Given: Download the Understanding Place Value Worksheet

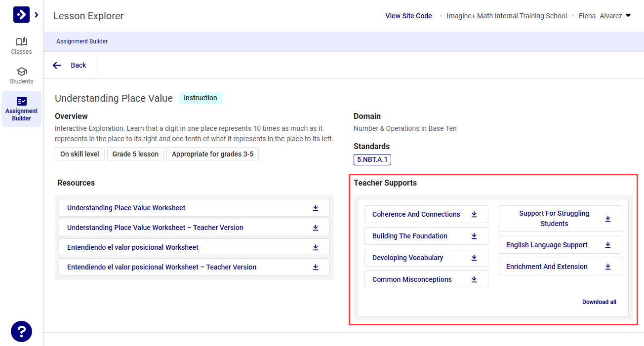Looking at the screenshot, I should pyautogui.click(x=316, y=208).
